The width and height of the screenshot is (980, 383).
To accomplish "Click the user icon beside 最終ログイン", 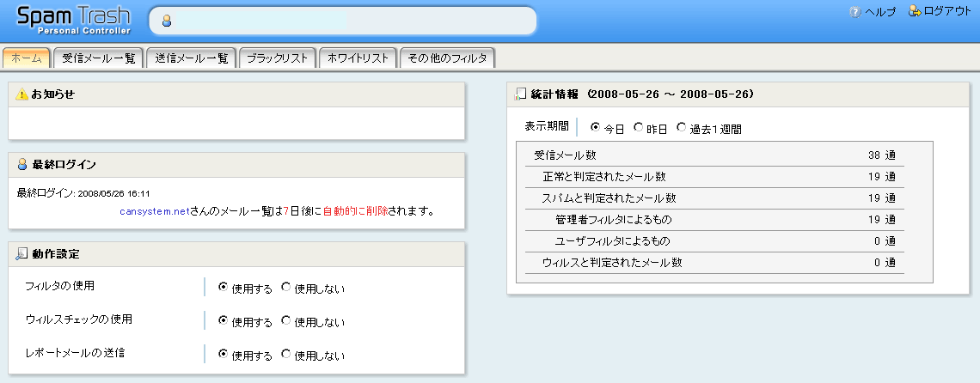I will (x=22, y=164).
